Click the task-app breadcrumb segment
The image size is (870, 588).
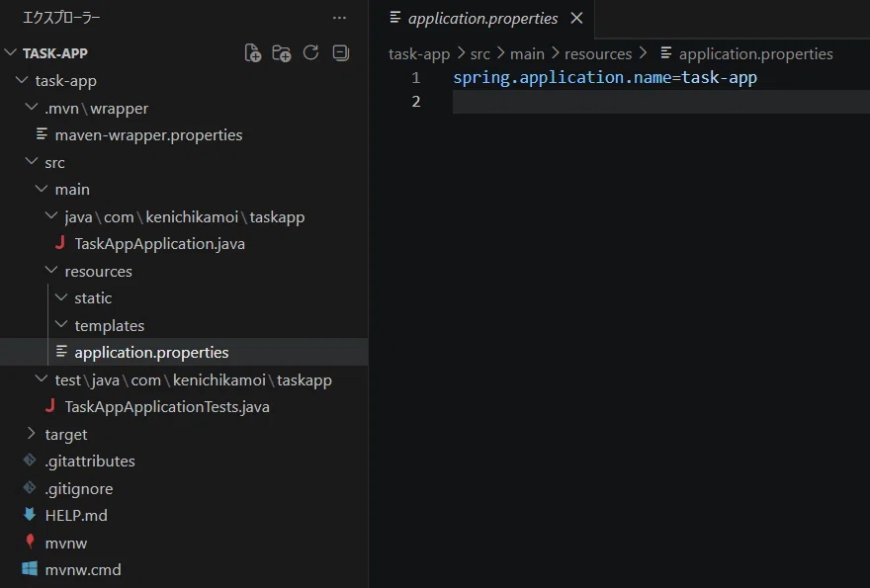419,53
